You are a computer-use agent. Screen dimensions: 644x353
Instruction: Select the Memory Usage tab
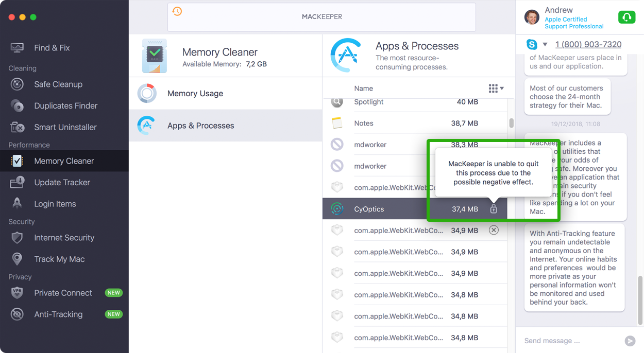pos(225,94)
